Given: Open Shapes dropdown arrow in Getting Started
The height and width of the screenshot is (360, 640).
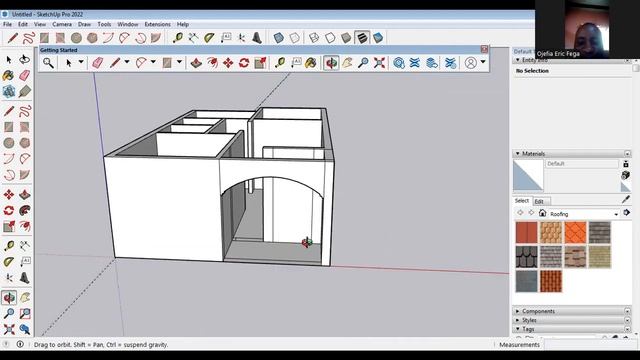Looking at the screenshot, I should point(179,62).
